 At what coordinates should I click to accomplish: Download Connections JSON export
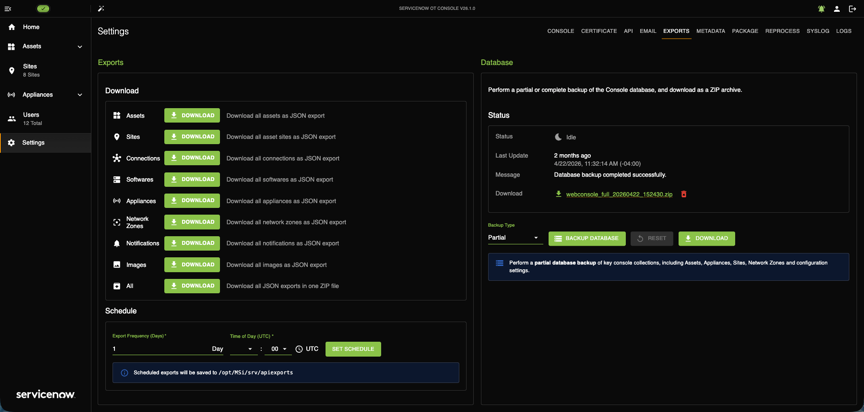192,158
